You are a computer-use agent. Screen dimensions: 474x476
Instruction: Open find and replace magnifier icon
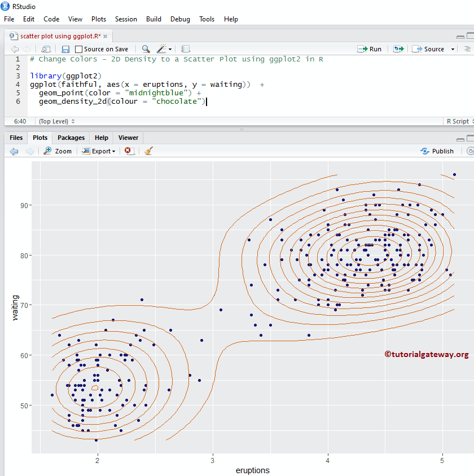146,49
